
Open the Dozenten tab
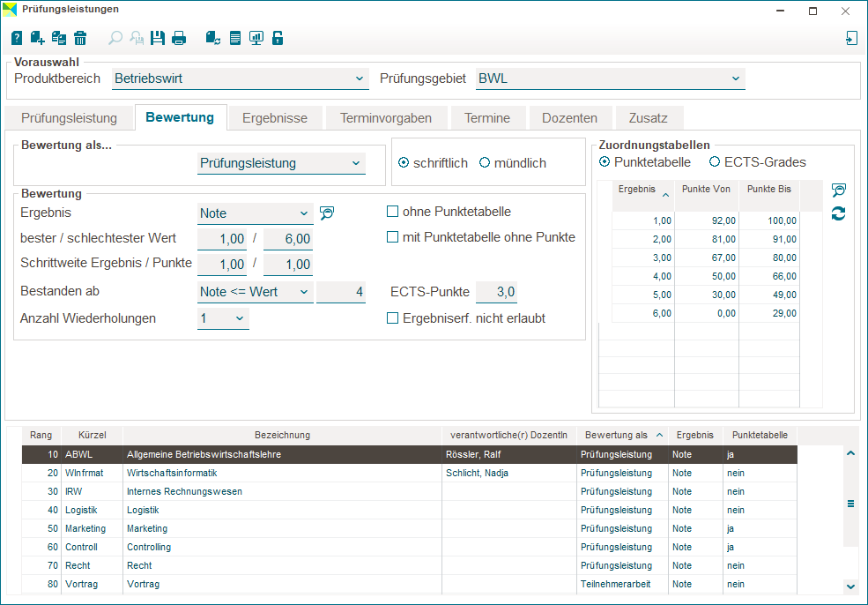569,118
